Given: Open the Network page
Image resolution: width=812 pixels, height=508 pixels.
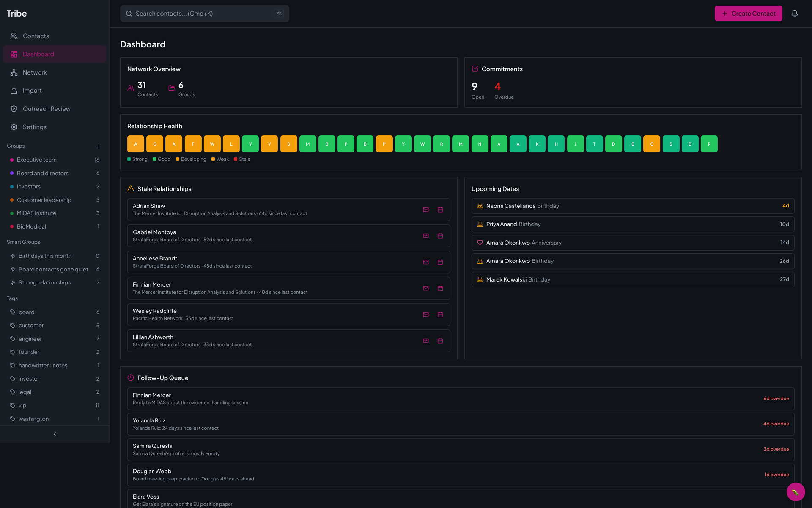Looking at the screenshot, I should point(55,72).
